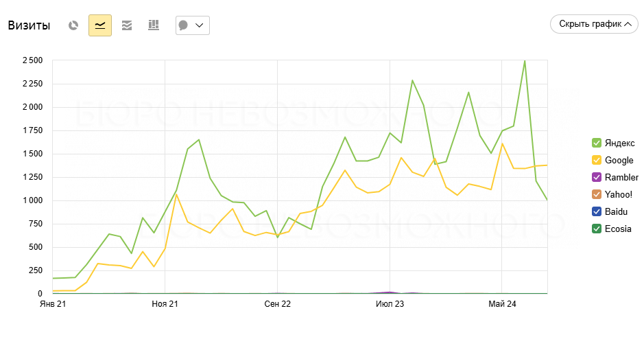Click the "Июл 23" axis label
The height and width of the screenshot is (337, 644).
(390, 303)
